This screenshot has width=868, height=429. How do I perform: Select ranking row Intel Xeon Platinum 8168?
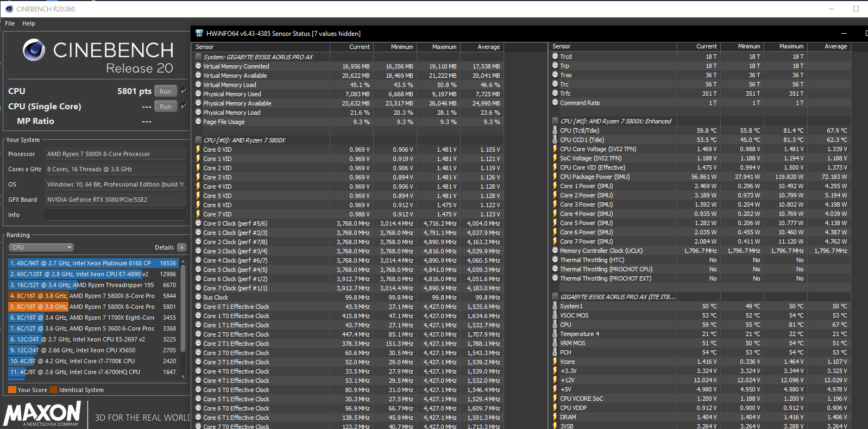point(93,263)
